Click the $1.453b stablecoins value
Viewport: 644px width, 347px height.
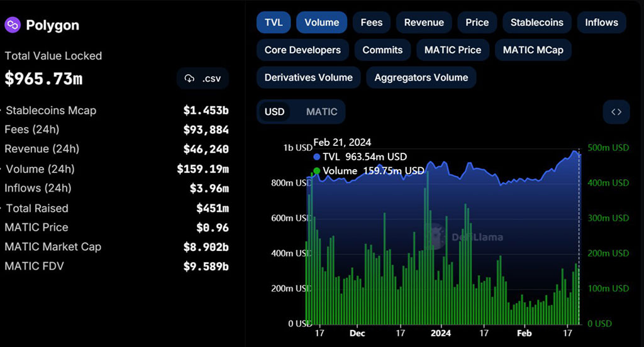tap(206, 111)
